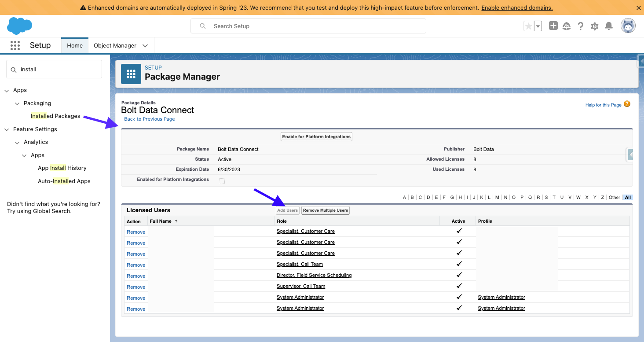Screen dimensions: 644x342
Task: Click the Status value Active
Action: pos(224,159)
